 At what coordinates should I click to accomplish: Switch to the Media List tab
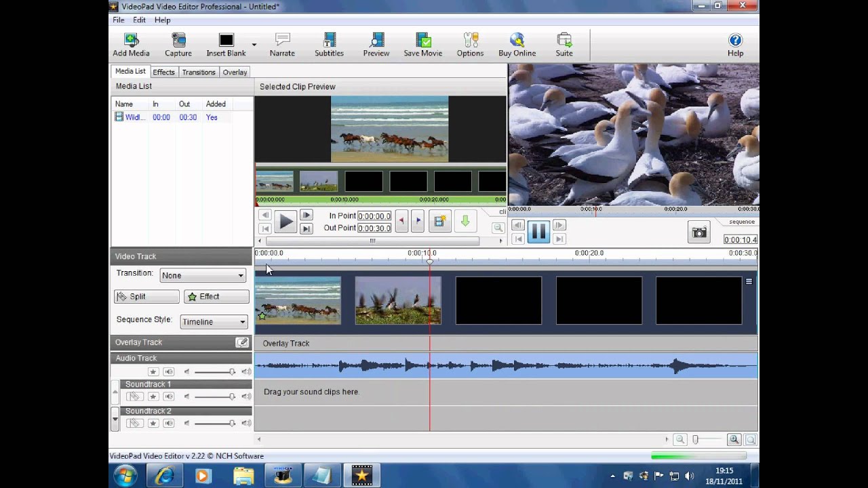[130, 71]
